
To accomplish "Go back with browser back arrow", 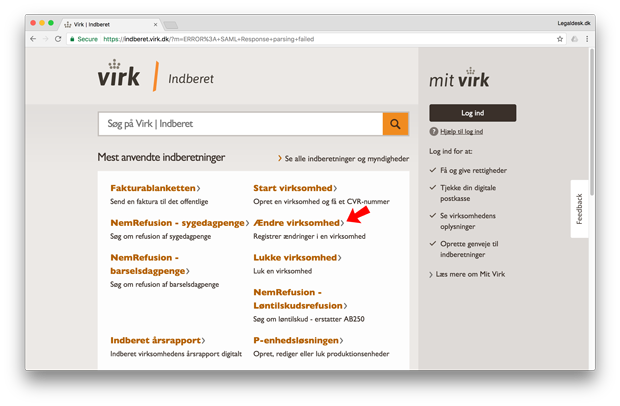I will (x=33, y=39).
